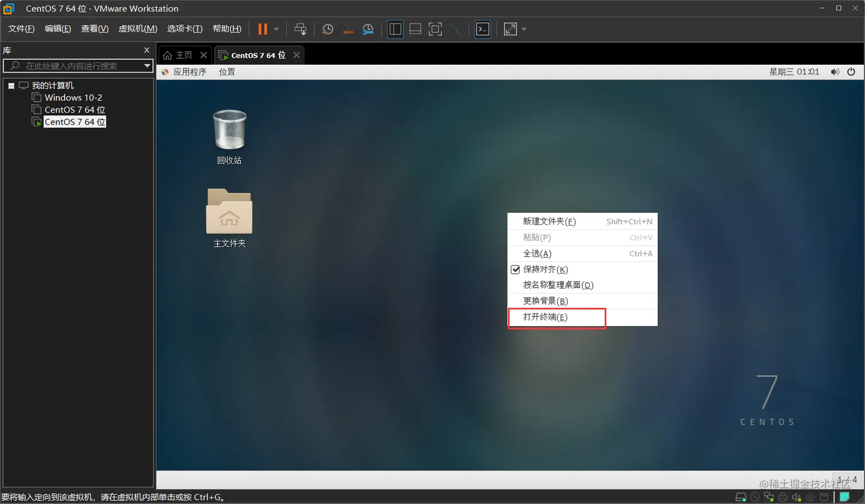Click the teal message log note icon
This screenshot has width=865, height=504.
click(844, 497)
